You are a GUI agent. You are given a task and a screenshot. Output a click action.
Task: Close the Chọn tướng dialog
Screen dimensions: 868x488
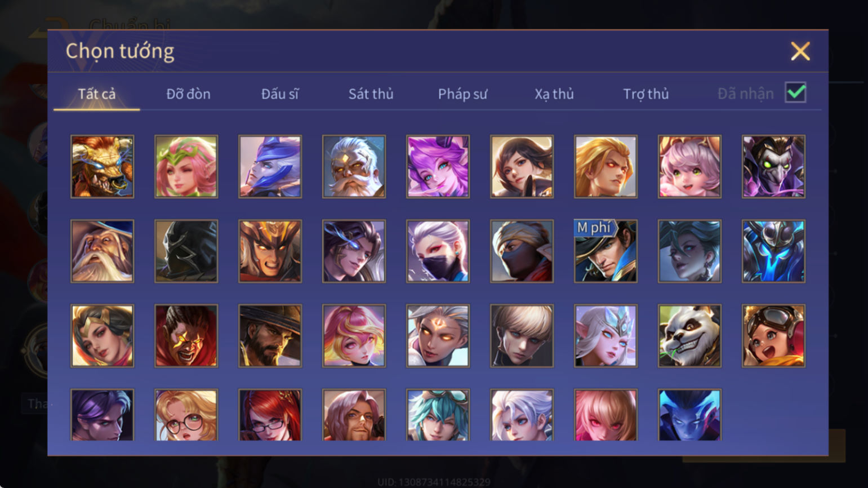click(800, 51)
